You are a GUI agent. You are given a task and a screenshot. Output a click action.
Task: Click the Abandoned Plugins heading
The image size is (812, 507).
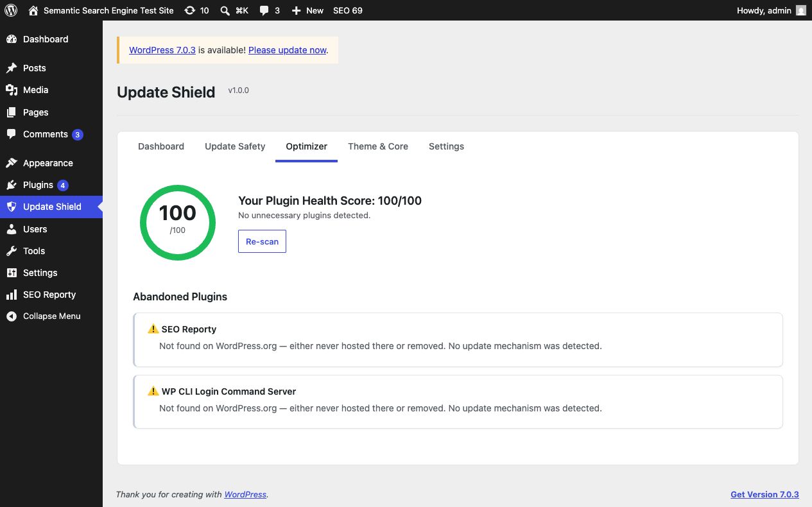click(x=180, y=296)
